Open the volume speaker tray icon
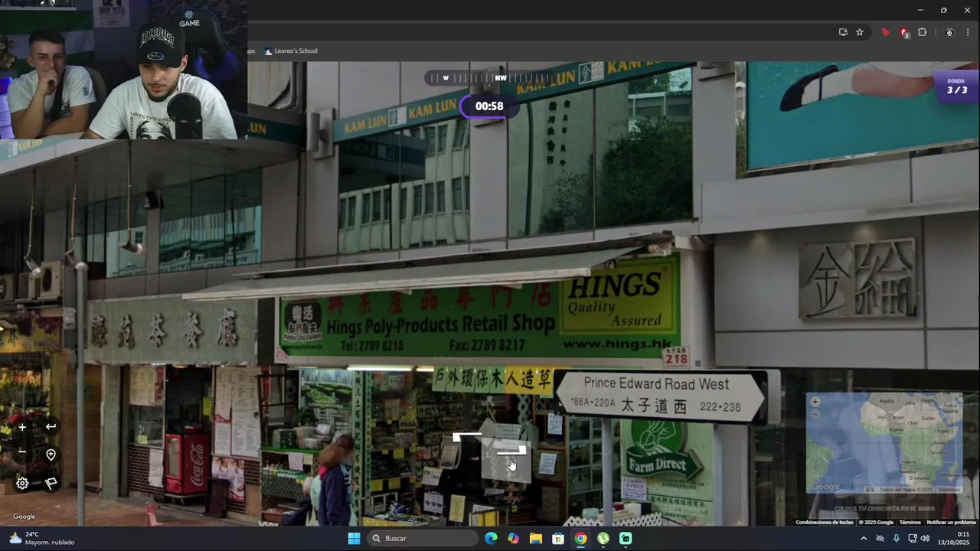This screenshot has width=980, height=551. click(926, 539)
